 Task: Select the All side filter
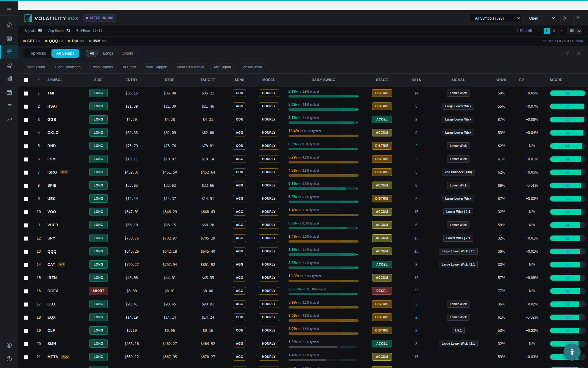(92, 53)
